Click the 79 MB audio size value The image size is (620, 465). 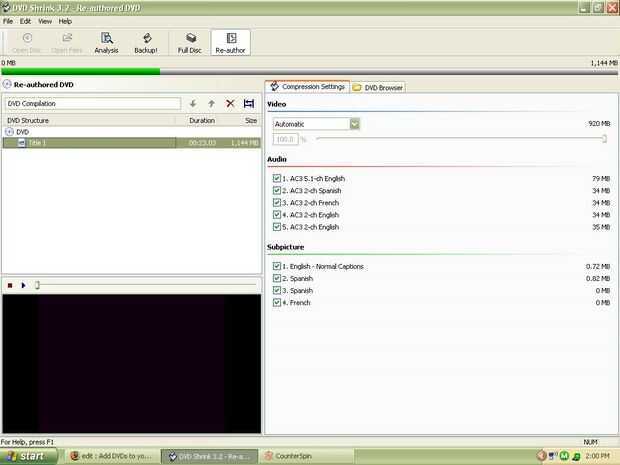coord(601,179)
